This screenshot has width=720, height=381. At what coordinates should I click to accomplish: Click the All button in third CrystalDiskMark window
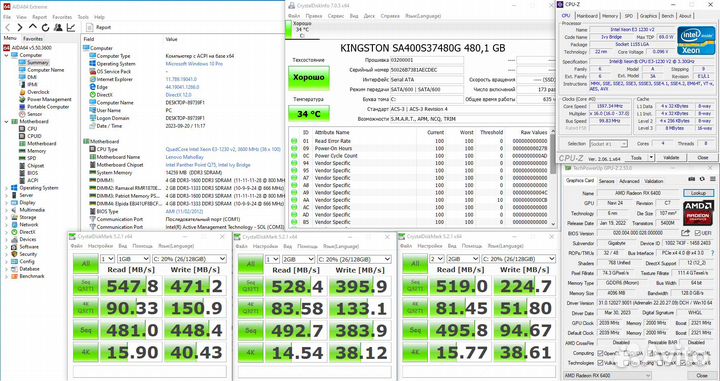pos(415,264)
